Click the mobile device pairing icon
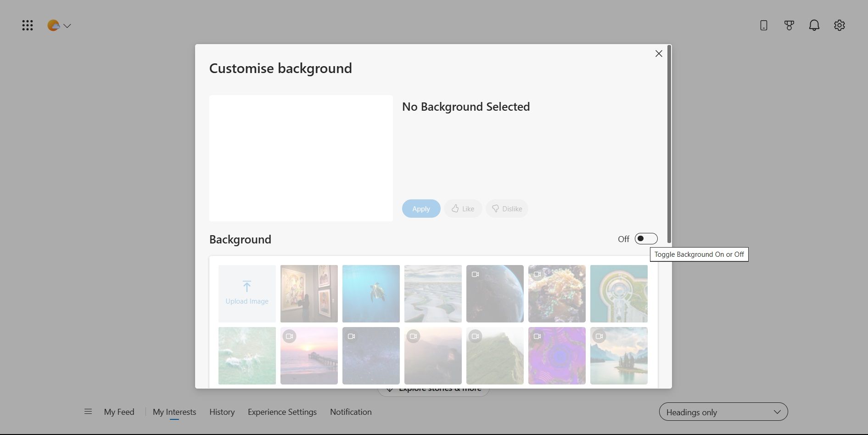Viewport: 868px width, 435px height. (763, 25)
